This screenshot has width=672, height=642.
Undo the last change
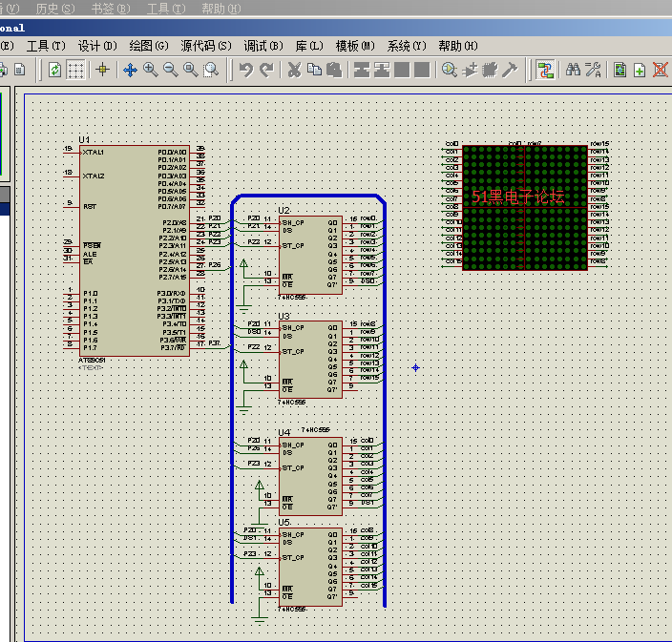pyautogui.click(x=246, y=70)
